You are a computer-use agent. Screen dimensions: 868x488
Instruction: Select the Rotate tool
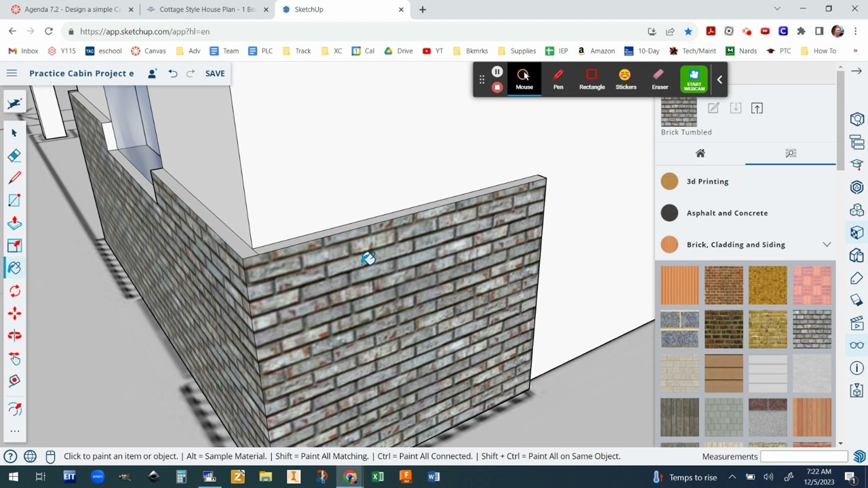click(14, 291)
